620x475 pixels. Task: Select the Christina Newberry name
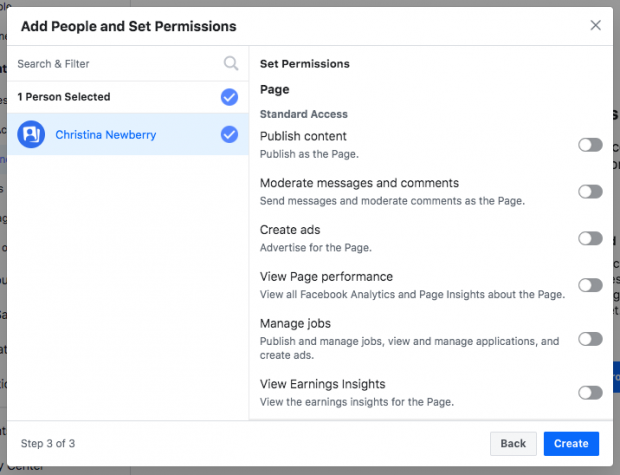click(x=106, y=135)
